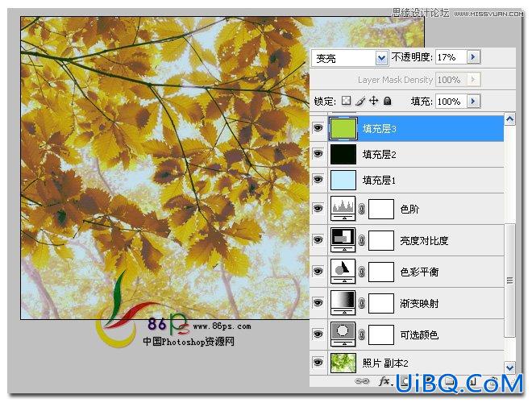Screen dimensions: 532x403
Task: Click the 不透明度 17% input field
Action: point(451,57)
